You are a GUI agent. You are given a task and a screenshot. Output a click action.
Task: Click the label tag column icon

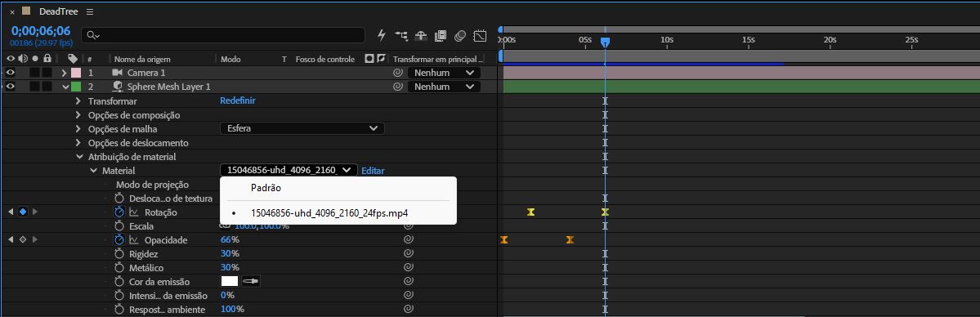pos(73,59)
